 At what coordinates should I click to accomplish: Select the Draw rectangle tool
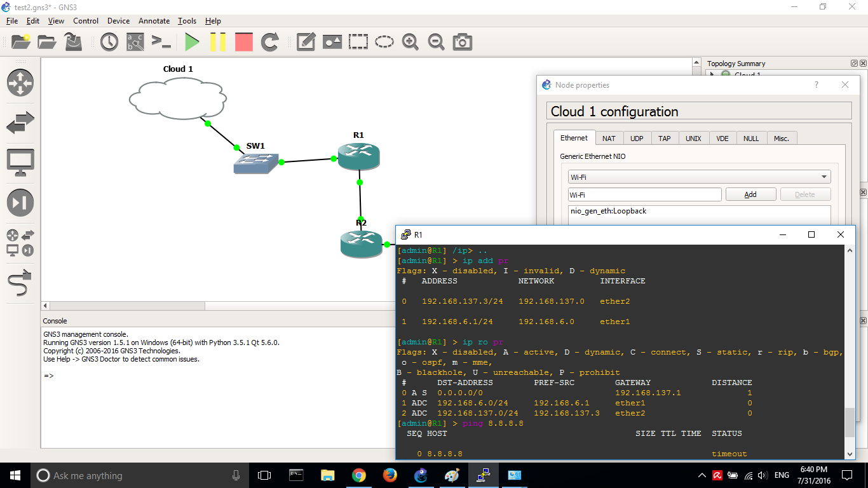358,42
